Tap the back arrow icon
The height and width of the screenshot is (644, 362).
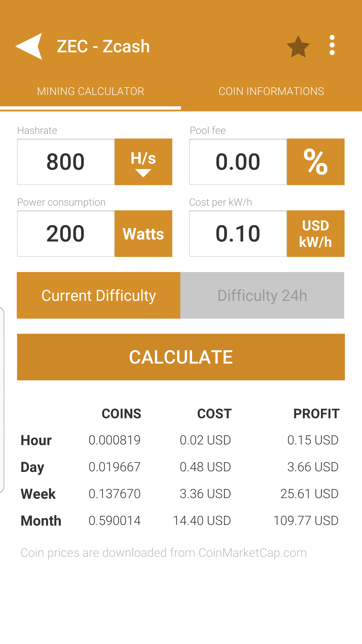29,46
